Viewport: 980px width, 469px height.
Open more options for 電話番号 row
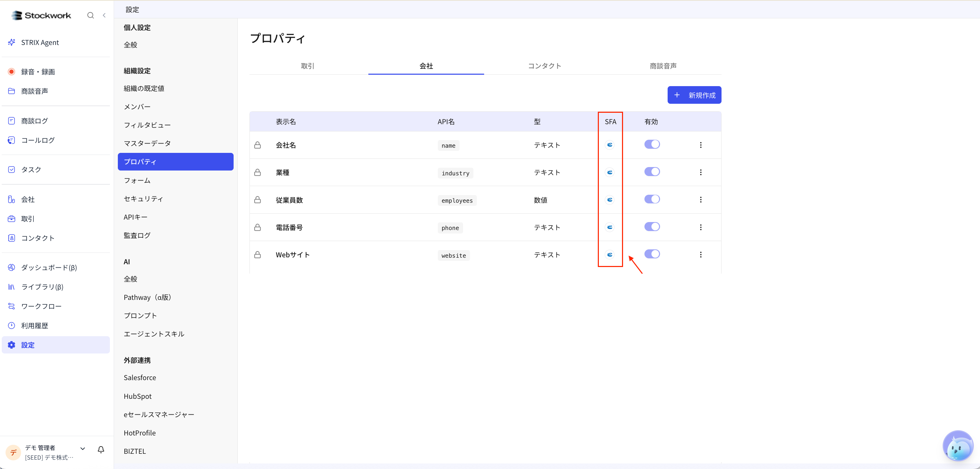pos(701,227)
